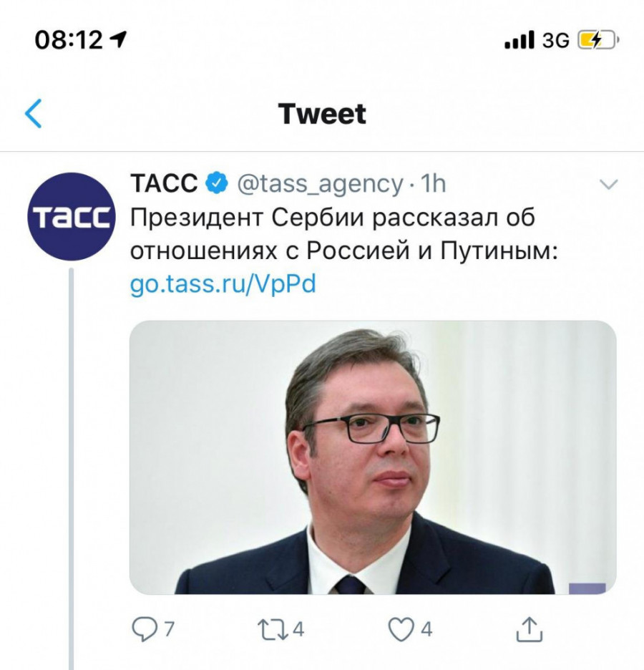Viewport: 644px width, 670px height.
Task: Tap the @tass_agency handle
Action: coord(318,184)
